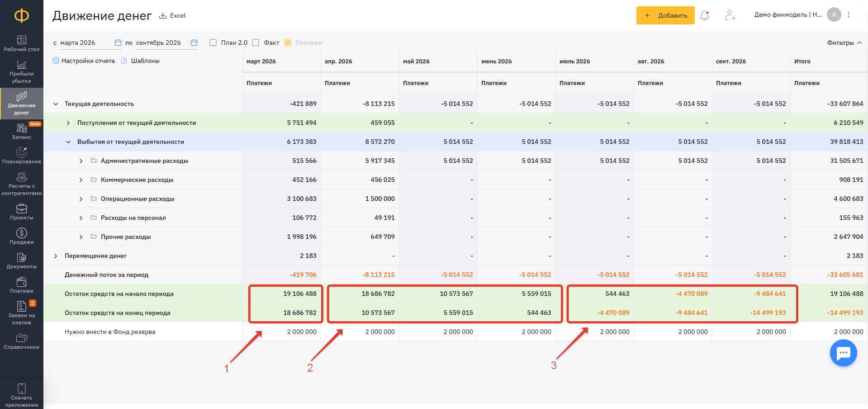Expand Поступления от текущей деятельности

[x=68, y=123]
